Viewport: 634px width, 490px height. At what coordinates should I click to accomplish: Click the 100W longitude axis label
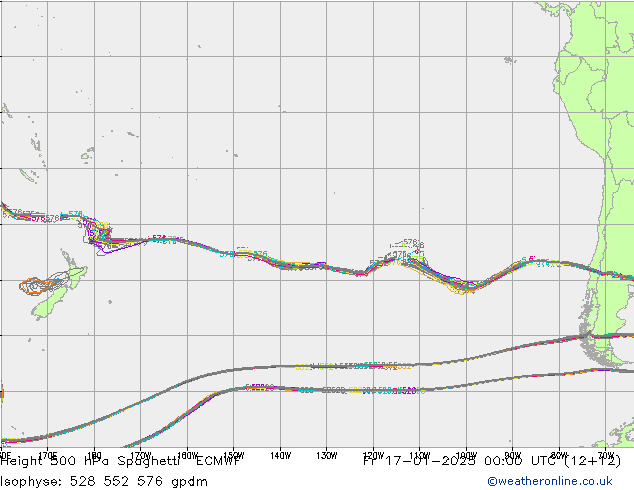point(466,456)
